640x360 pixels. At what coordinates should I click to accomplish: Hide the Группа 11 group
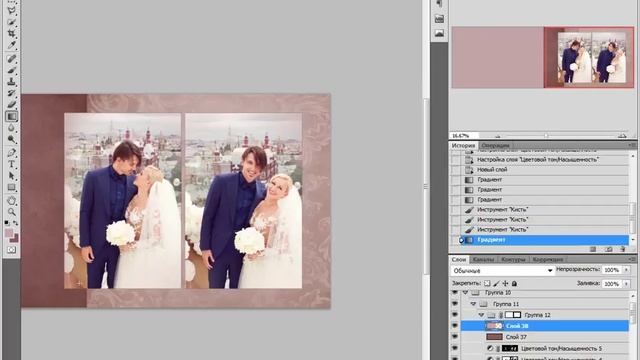[455, 304]
